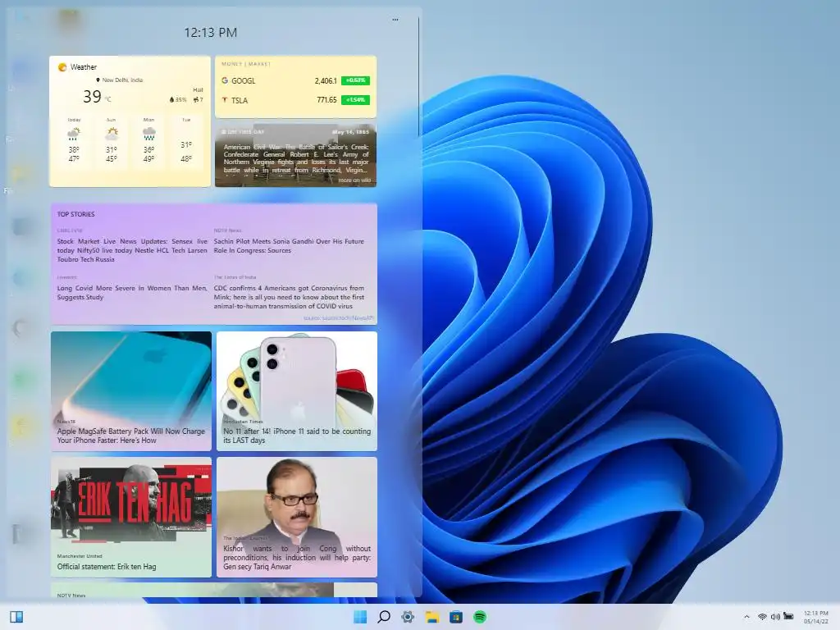Click humidity droplet icon showing 35%
840x630 pixels.
pos(172,99)
